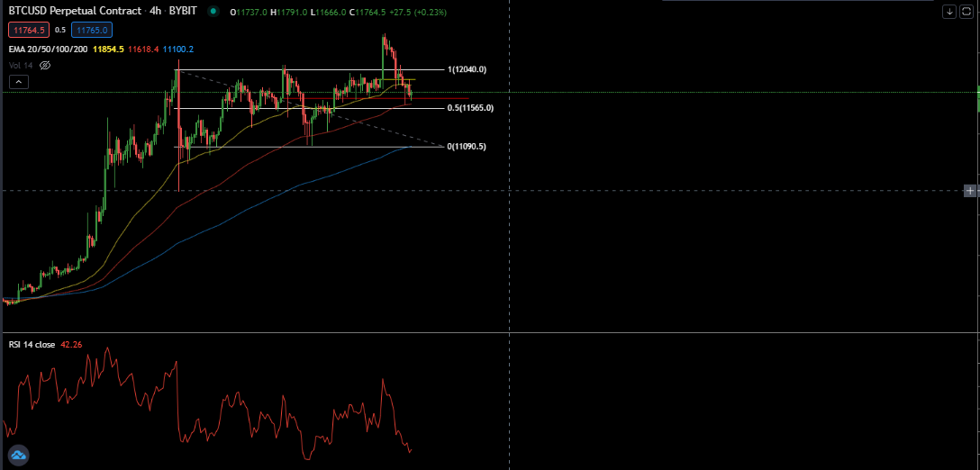Click the blue EMA value 11100.2
Screen dimensions: 980x470
[x=178, y=49]
